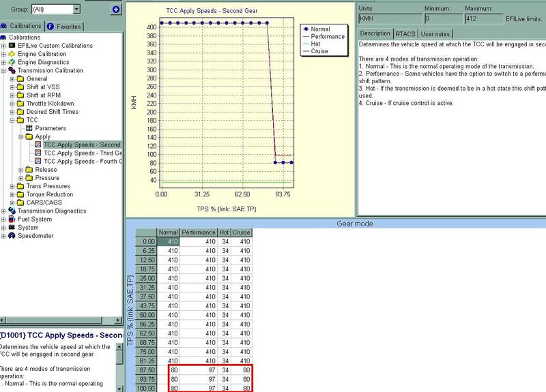Viewport: 546px width, 392px height.
Task: Select EFILive Custom Calibrations icon
Action: click(12, 45)
